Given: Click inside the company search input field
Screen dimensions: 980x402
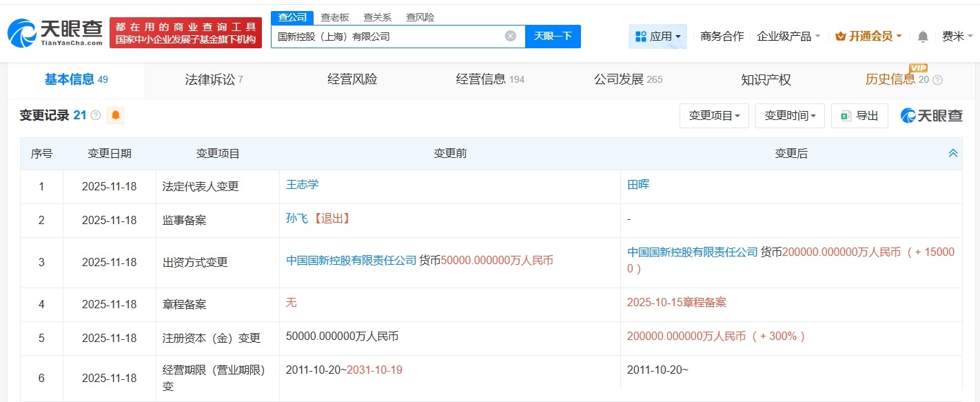Looking at the screenshot, I should [386, 36].
